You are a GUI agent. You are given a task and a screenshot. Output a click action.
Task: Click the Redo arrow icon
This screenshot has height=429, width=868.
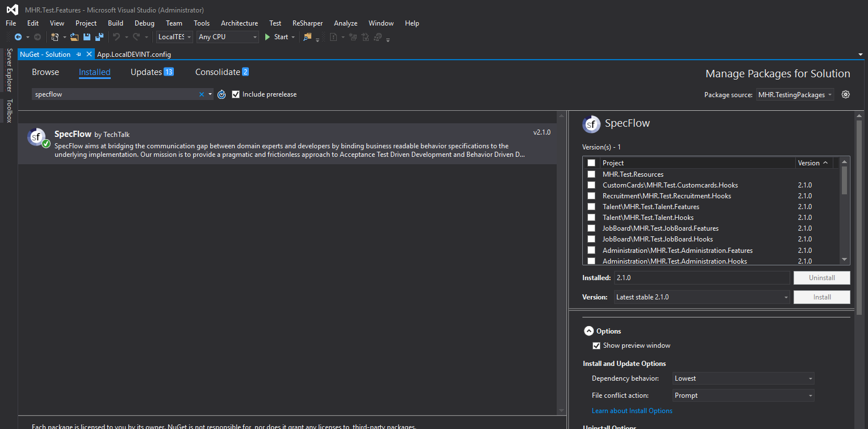[x=136, y=37]
